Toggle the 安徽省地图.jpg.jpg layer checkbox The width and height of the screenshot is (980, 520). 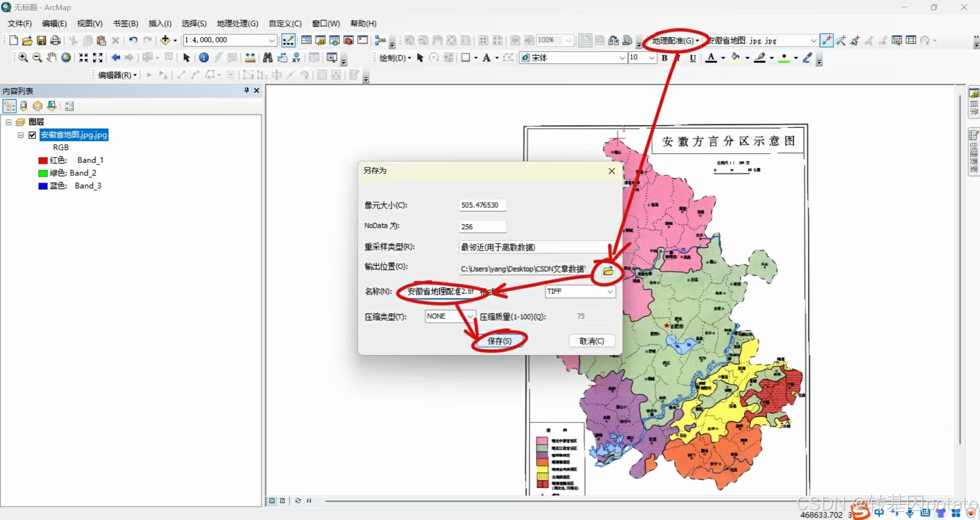(x=33, y=135)
